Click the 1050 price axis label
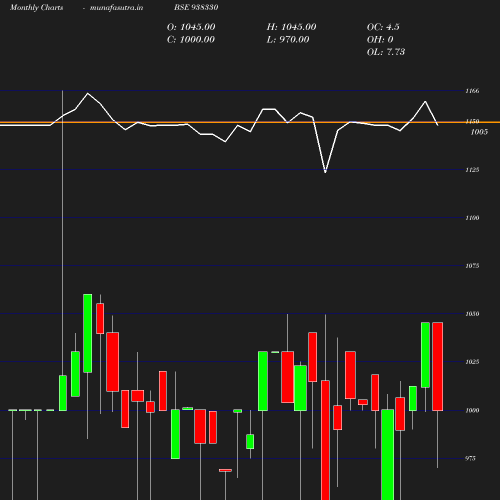The image size is (500, 500). pyautogui.click(x=472, y=314)
